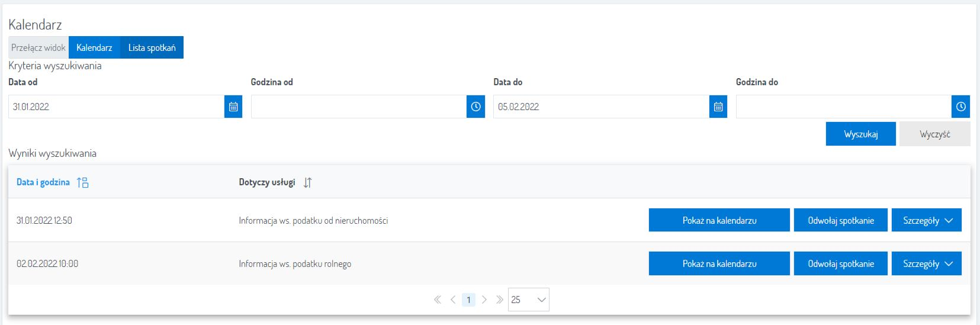
Task: Open the 'Godzina do' clock picker icon
Action: click(960, 107)
